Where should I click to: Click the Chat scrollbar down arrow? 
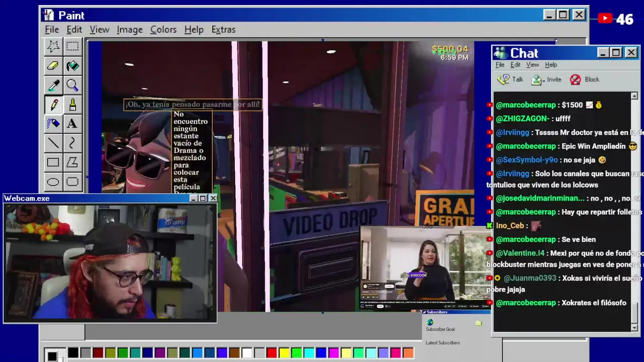[634, 327]
